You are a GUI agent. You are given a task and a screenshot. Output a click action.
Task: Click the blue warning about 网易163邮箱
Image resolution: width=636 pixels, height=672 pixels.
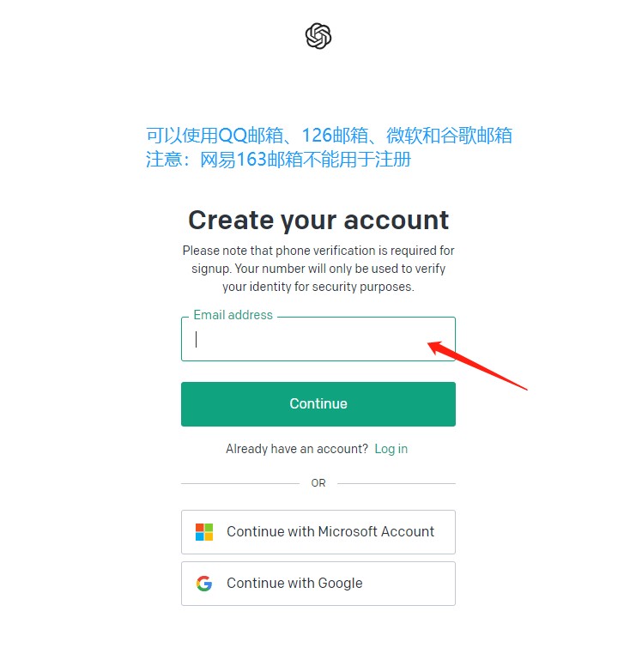(x=279, y=160)
